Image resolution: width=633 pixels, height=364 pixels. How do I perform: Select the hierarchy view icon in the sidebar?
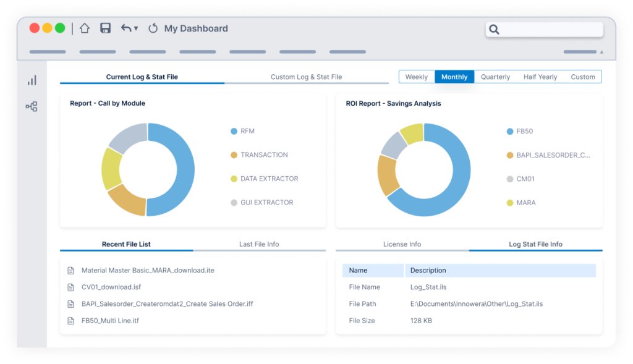point(32,106)
